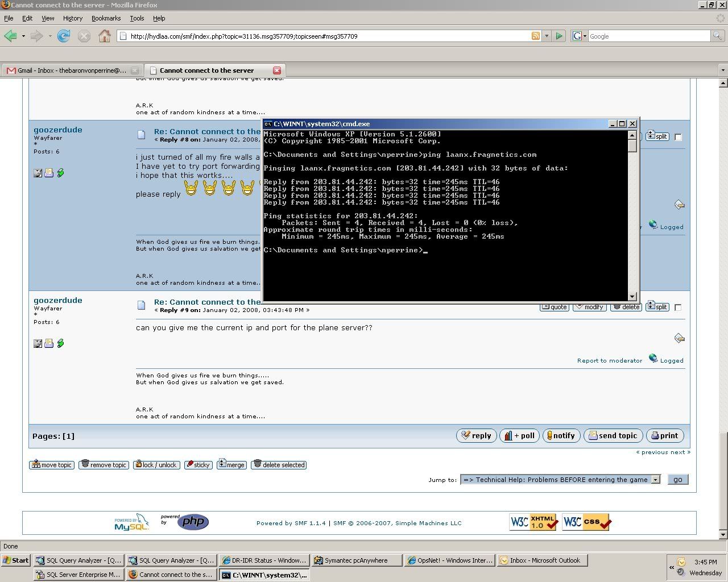Click the green Go arrow beside address bar
This screenshot has height=582, width=728.
pos(559,36)
